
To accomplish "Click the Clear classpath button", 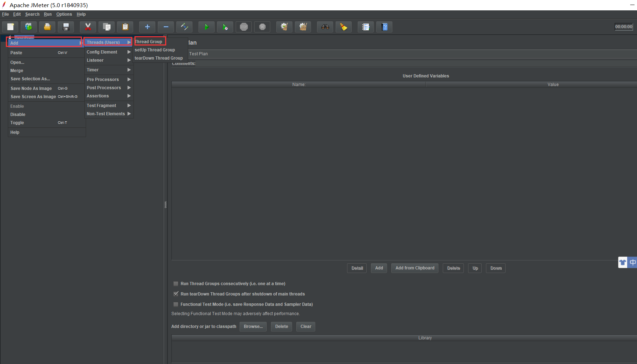I will [x=306, y=327].
